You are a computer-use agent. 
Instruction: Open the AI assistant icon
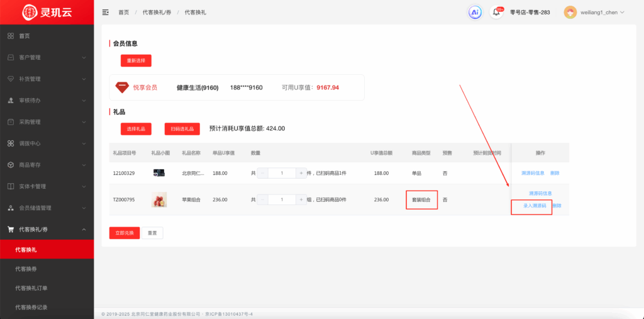pyautogui.click(x=475, y=12)
